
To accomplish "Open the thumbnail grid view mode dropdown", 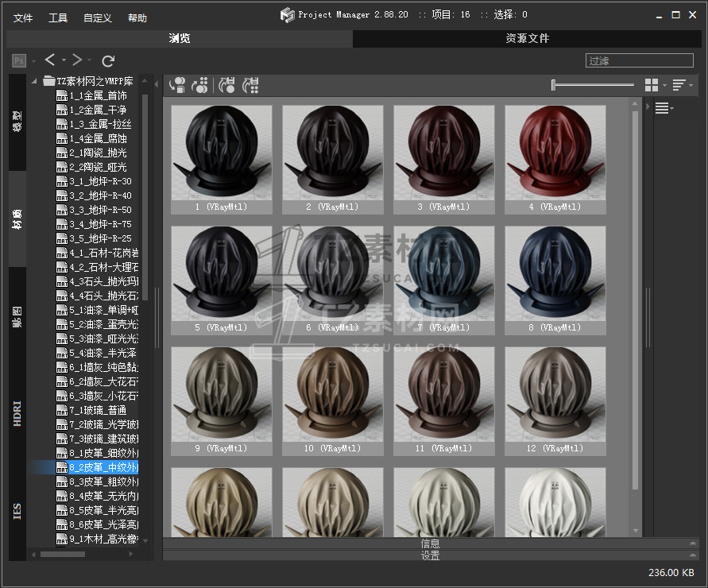I will click(655, 85).
